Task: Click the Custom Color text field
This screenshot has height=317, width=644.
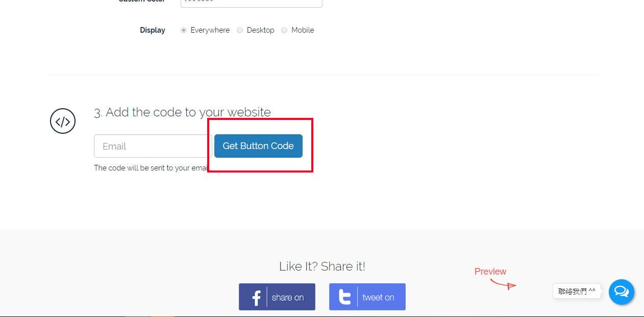Action: 252,3
